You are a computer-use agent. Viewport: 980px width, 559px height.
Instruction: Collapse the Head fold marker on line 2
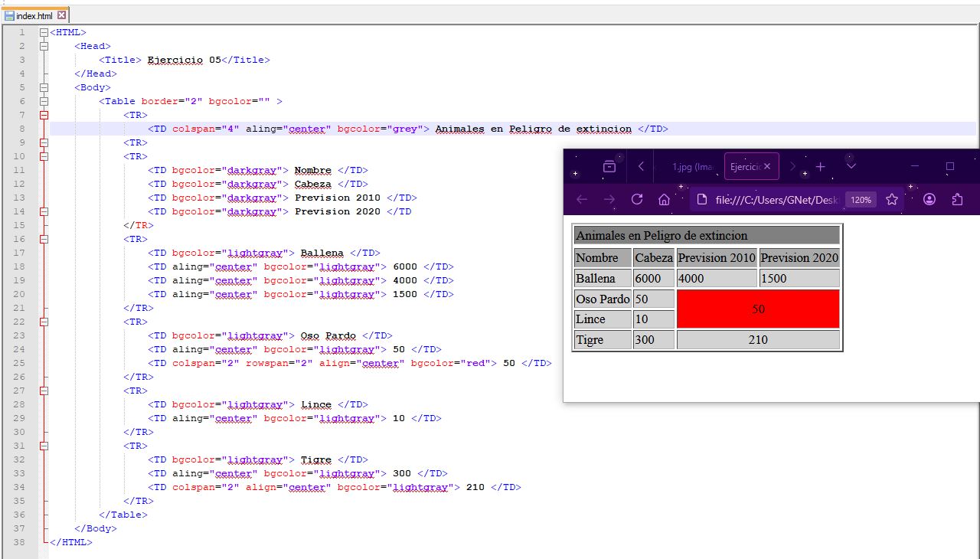pos(44,46)
